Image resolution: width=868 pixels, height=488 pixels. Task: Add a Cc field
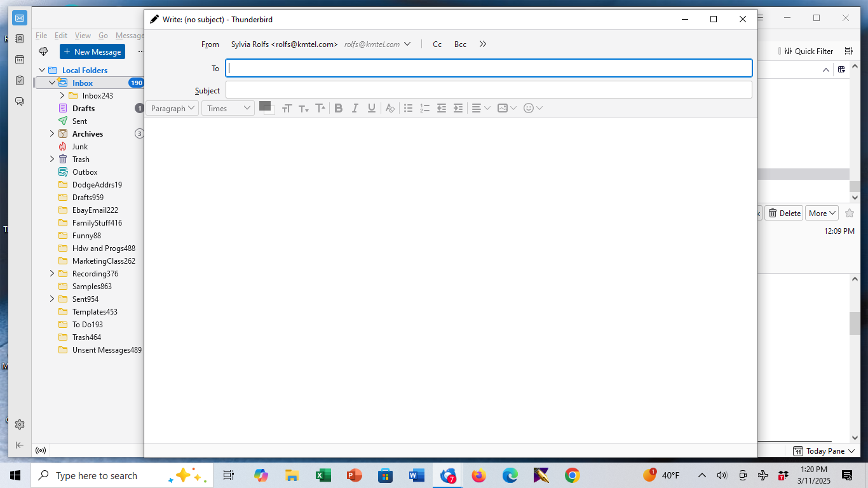[x=437, y=44]
